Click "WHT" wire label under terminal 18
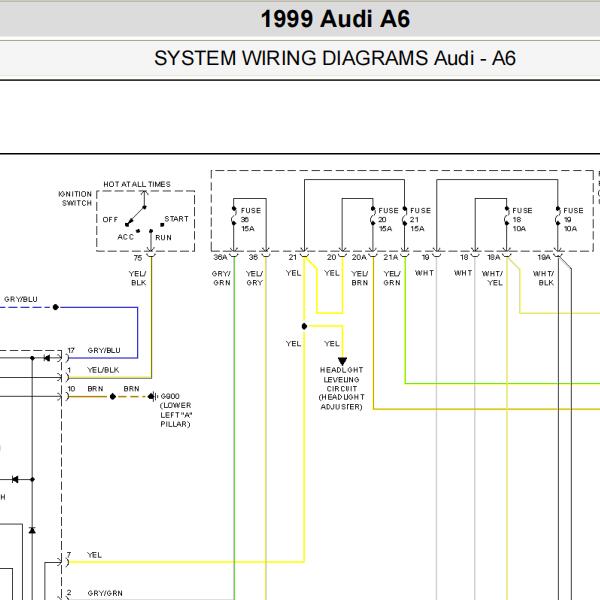600x600 pixels. click(x=463, y=273)
